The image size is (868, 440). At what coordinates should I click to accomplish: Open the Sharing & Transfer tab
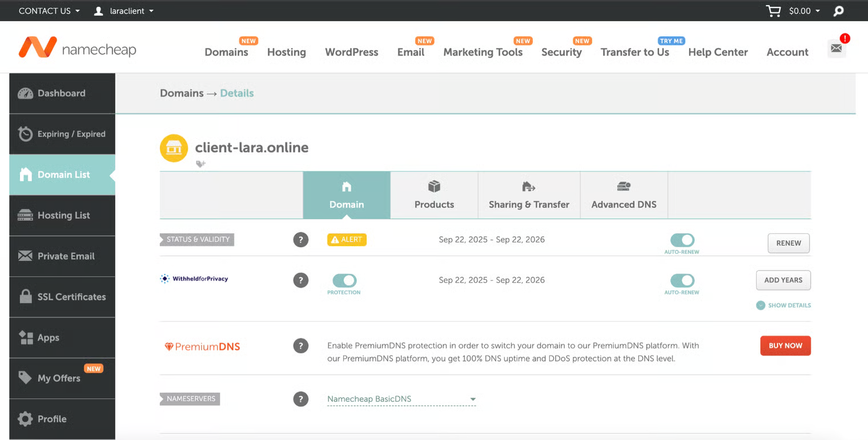pos(529,195)
